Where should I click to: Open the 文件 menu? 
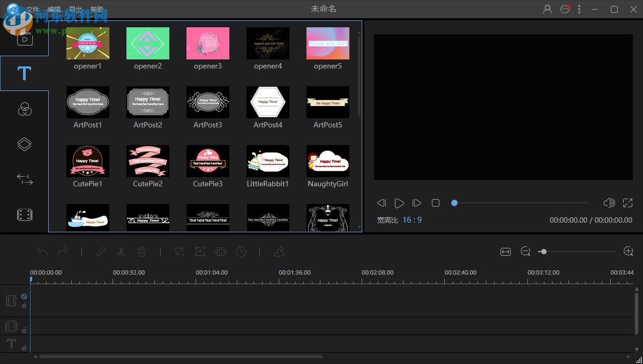[x=33, y=9]
